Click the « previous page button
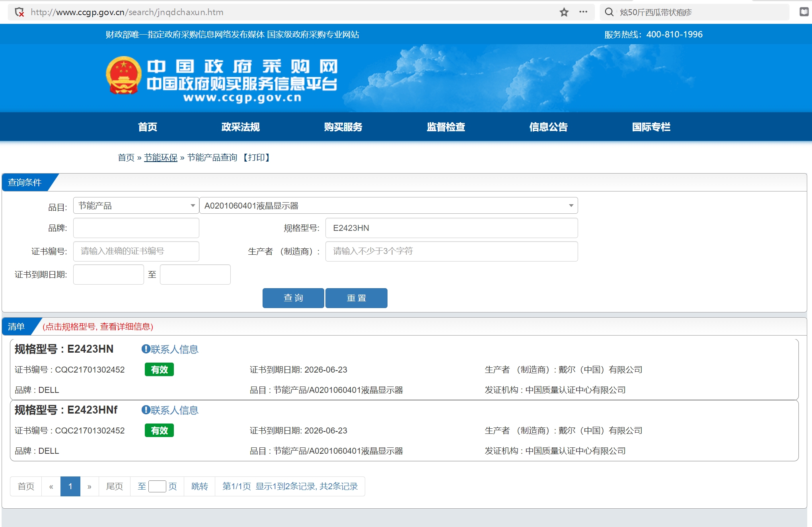812x527 pixels. click(51, 486)
